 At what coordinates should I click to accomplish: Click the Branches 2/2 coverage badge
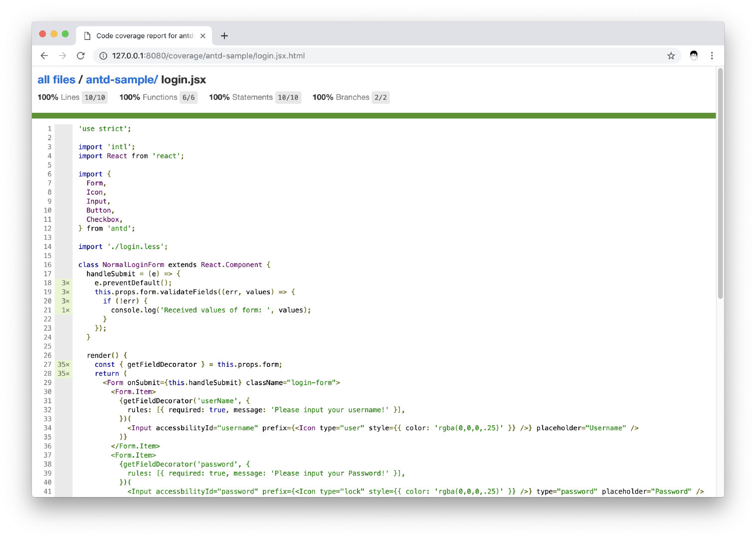(380, 97)
